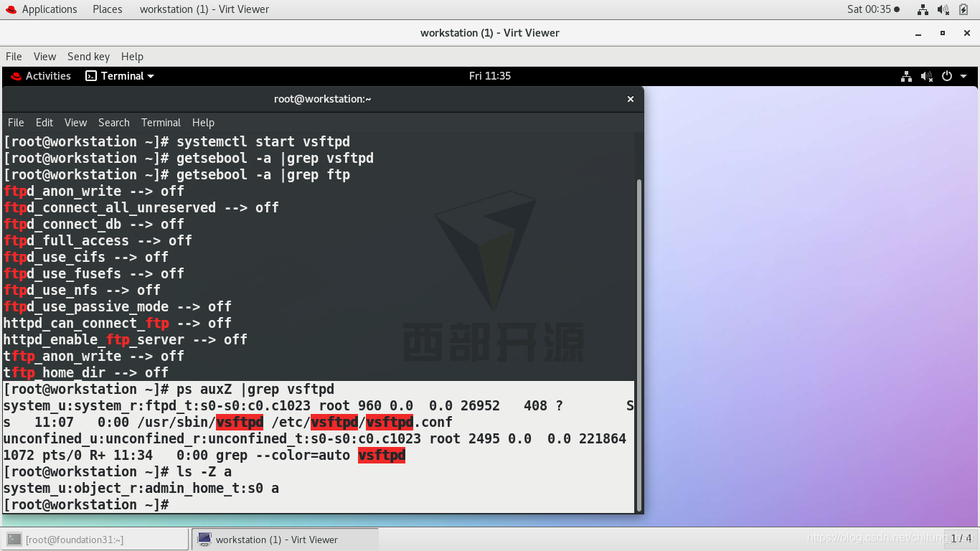Click Activities in the guest top bar
Screen dimensions: 980x551
[41, 76]
